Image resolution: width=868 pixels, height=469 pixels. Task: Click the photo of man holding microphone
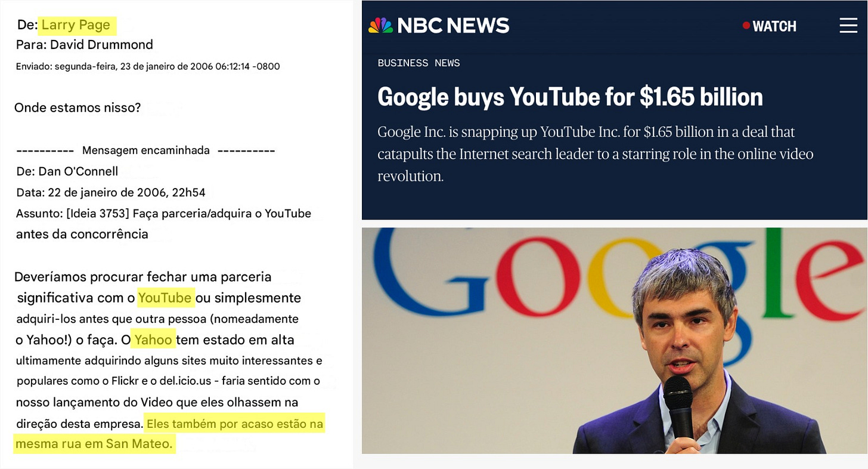tap(614, 340)
